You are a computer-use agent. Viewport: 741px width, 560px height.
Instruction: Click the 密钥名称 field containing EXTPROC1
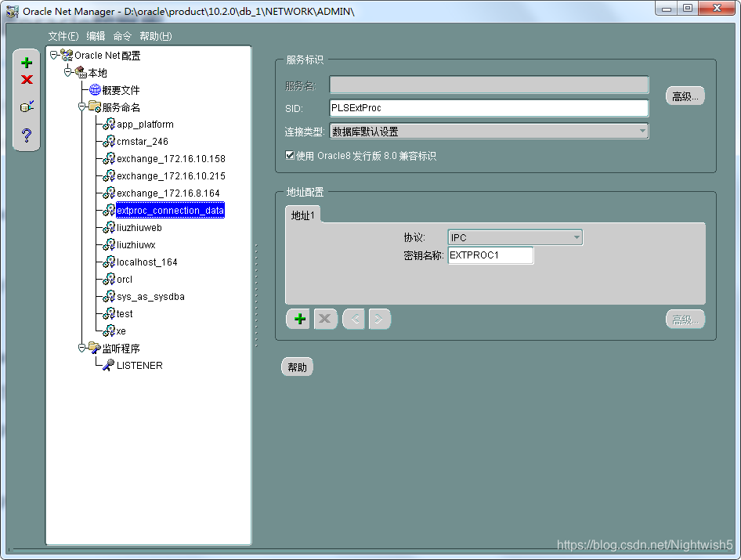[490, 255]
